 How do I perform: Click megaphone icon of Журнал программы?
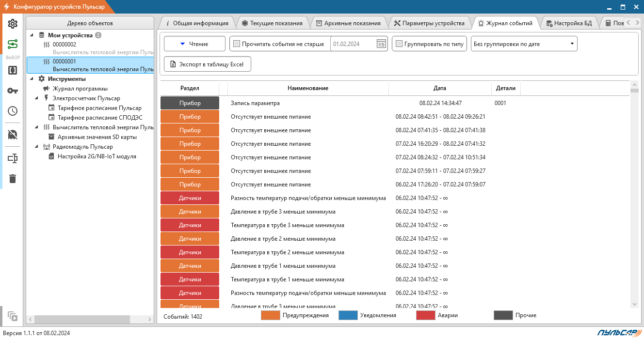47,89
